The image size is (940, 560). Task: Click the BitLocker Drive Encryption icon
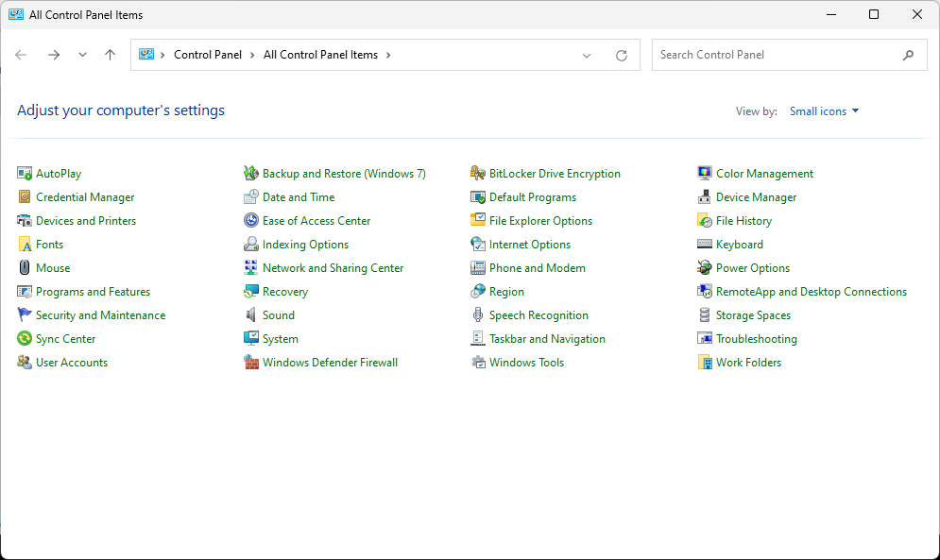click(x=478, y=174)
